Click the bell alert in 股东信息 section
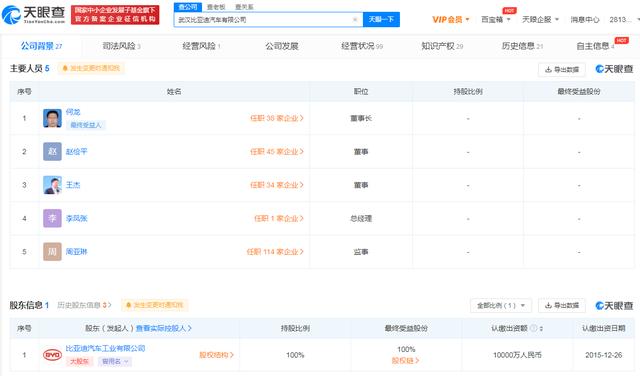This screenshot has width=640, height=376. tap(155, 305)
